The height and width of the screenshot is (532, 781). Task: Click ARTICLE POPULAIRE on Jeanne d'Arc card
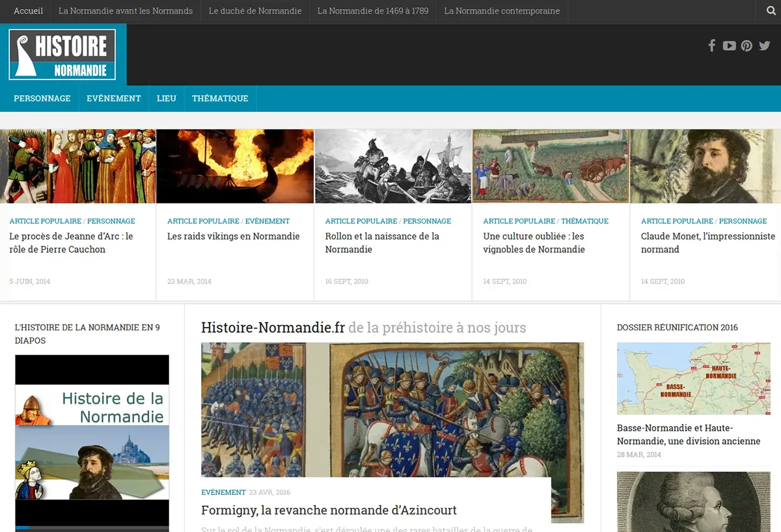tap(46, 221)
